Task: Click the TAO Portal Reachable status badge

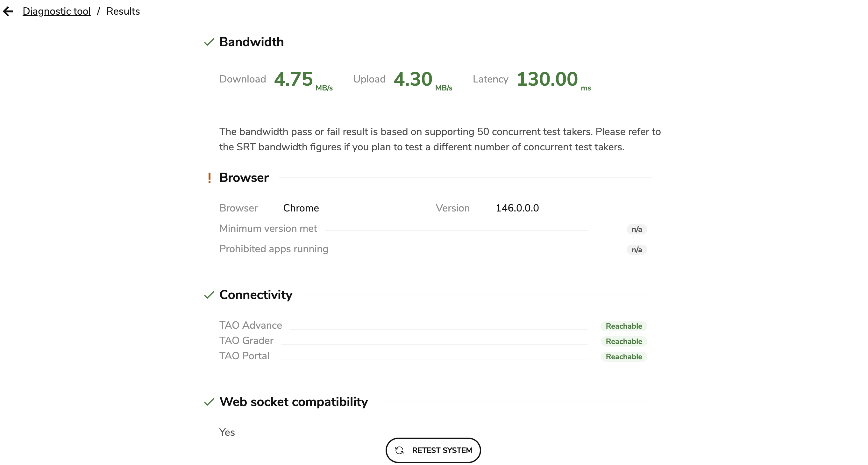Action: click(624, 356)
